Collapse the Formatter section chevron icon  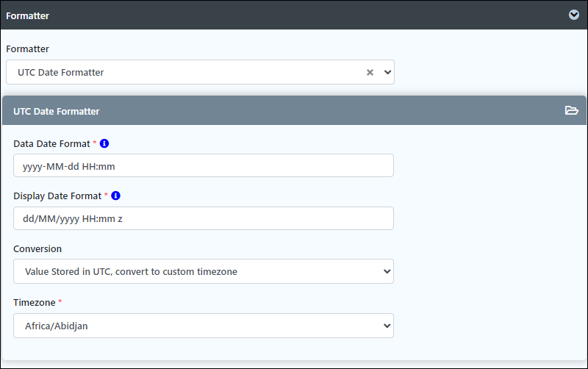pyautogui.click(x=574, y=15)
